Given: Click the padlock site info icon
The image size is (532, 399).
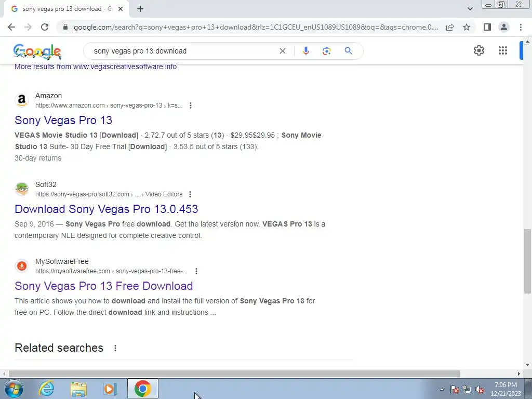Looking at the screenshot, I should pos(65,27).
